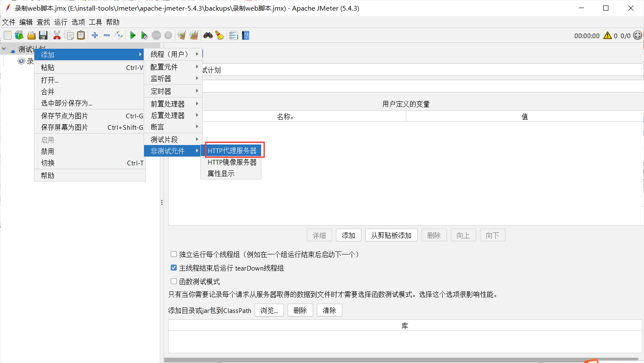Click the 清除 ClassPath button

pos(329,310)
